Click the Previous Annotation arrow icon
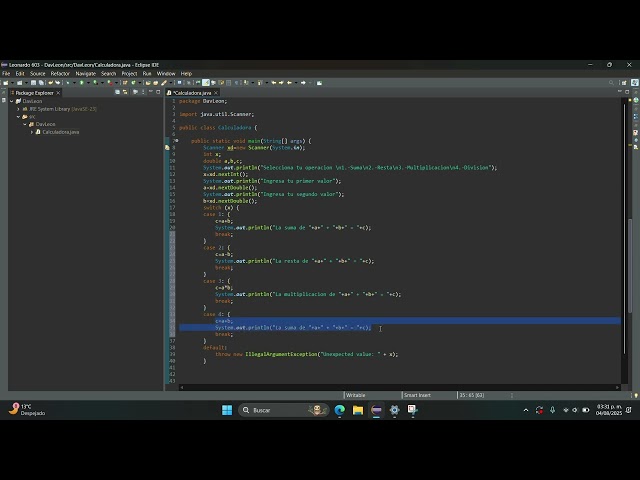The image size is (640, 480). point(260,83)
